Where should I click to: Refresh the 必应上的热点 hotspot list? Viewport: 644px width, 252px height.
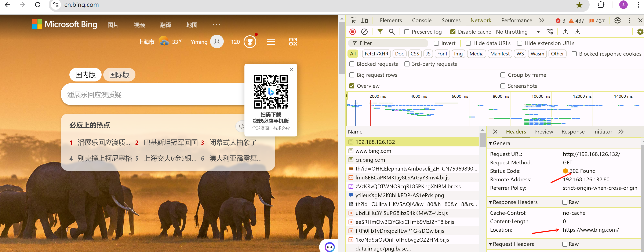click(x=241, y=126)
